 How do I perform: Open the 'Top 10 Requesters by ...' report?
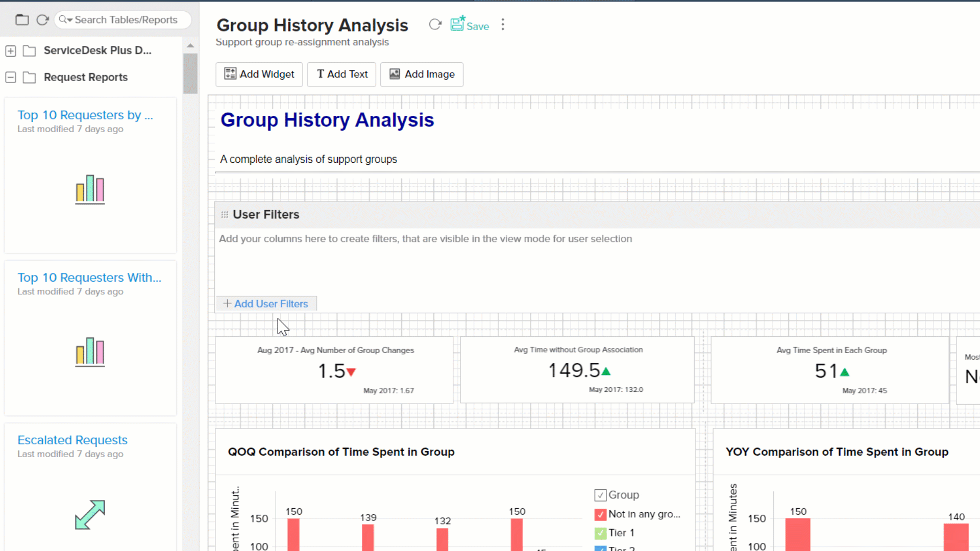(x=85, y=115)
